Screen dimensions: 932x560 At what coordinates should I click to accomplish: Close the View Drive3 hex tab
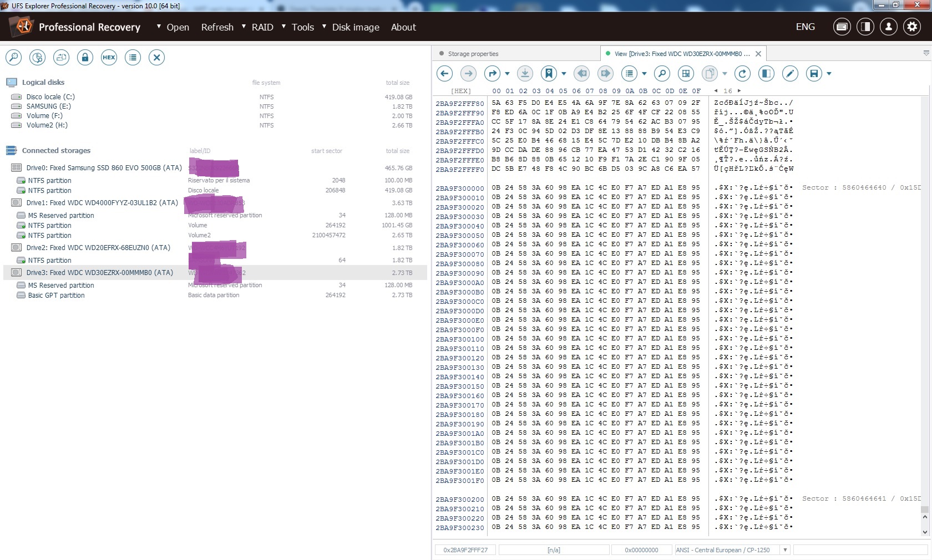pos(758,54)
